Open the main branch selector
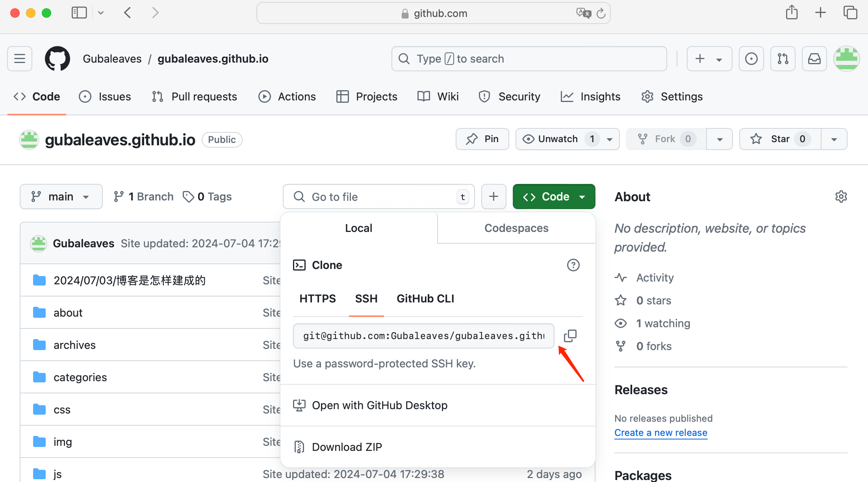This screenshot has width=868, height=482. [x=61, y=197]
